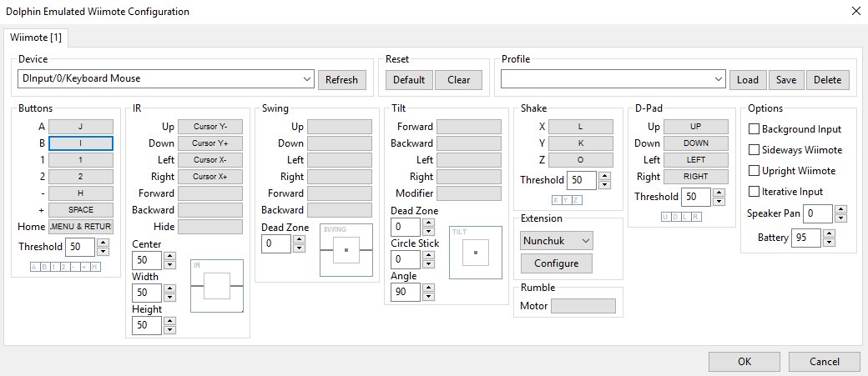Screen dimensions: 868x376
Task: Click the Swing preview indicator
Action: tap(346, 250)
